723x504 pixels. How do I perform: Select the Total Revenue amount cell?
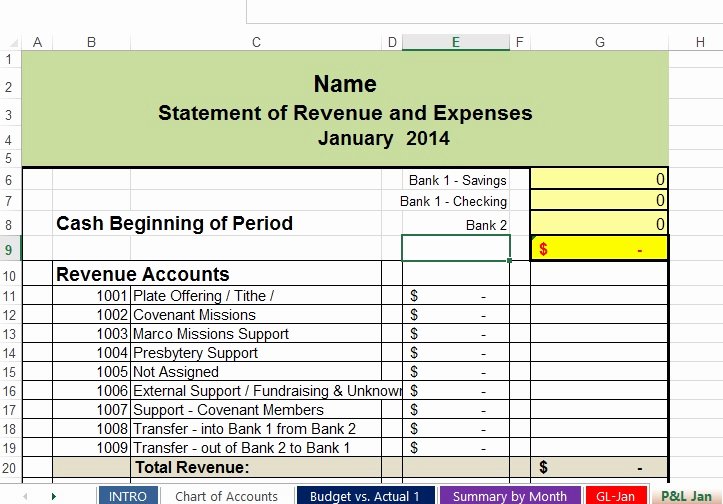599,468
